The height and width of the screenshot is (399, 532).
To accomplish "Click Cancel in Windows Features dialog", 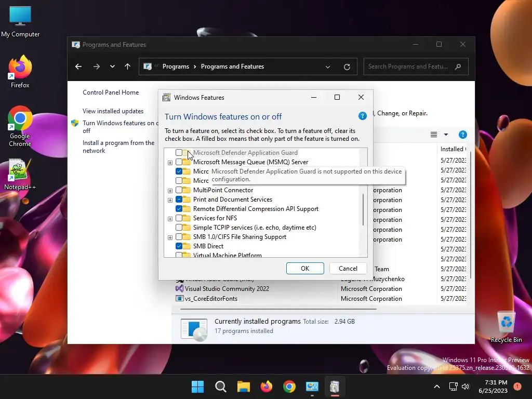I will [348, 269].
